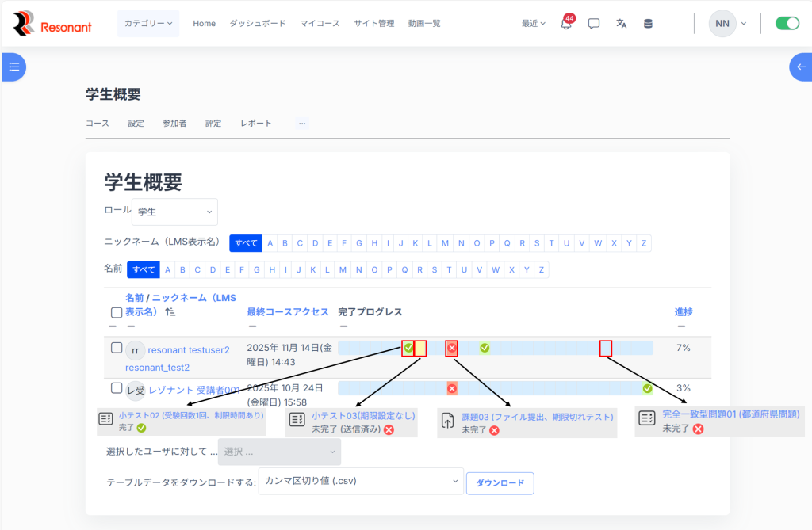This screenshot has height=530, width=812.
Task: Switch to the 参加者 tab
Action: [174, 124]
